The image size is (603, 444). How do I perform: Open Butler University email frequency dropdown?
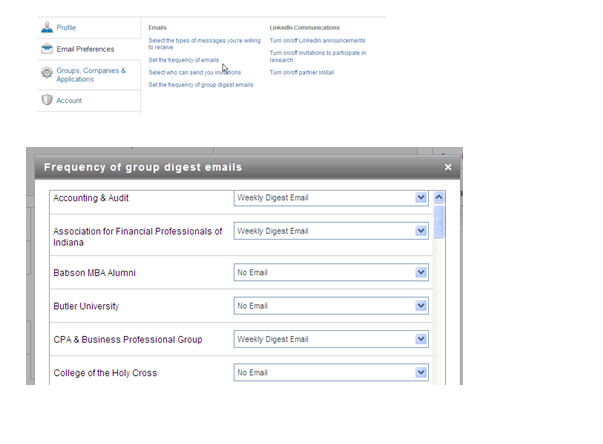click(x=421, y=306)
